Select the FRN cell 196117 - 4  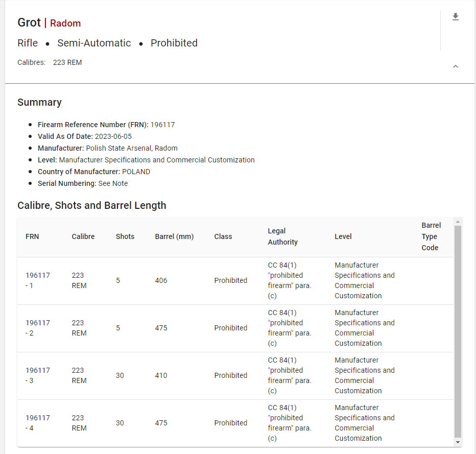pyautogui.click(x=38, y=423)
